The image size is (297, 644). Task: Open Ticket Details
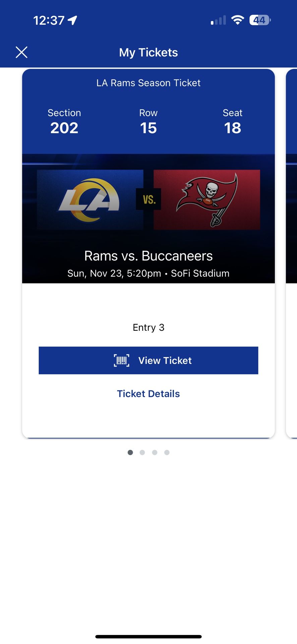point(148,393)
